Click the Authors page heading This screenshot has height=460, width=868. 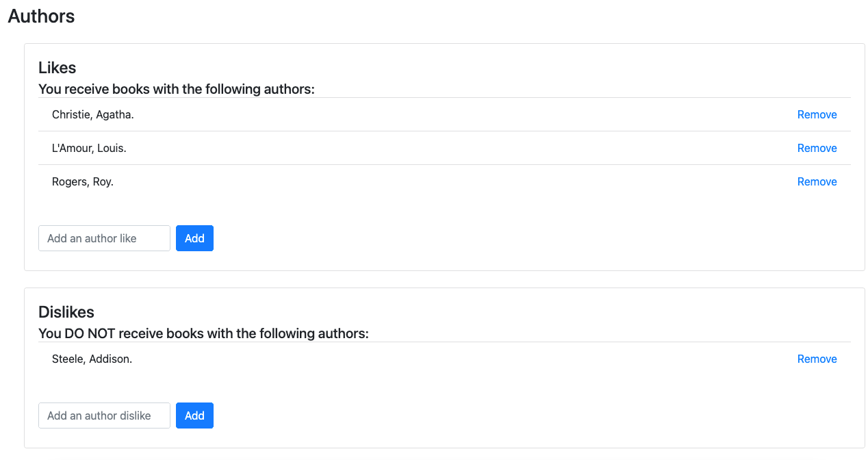[41, 16]
